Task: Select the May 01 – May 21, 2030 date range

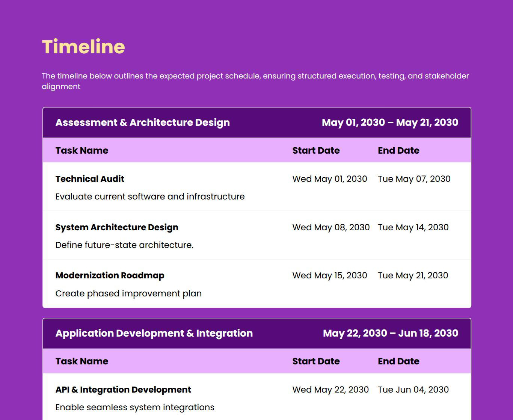Action: 390,122
